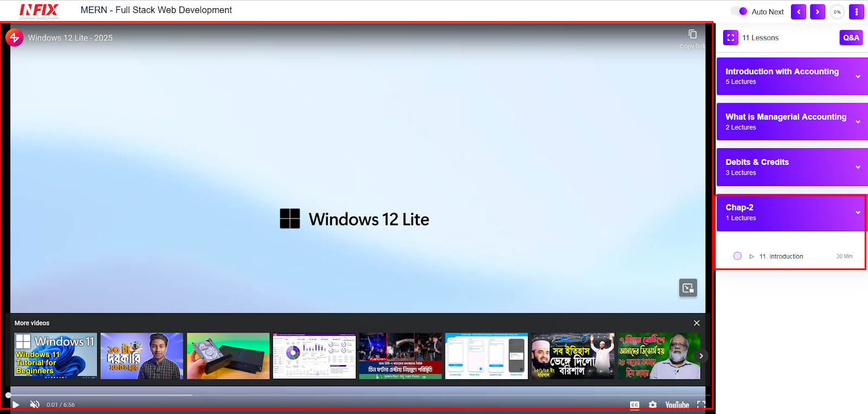Open the night crowd news video thumbnail
868x414 pixels.
400,356
